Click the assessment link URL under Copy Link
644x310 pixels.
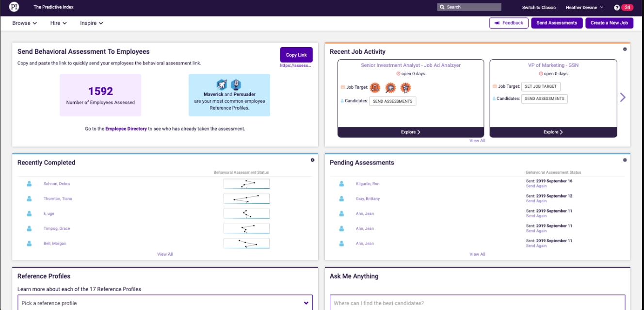[x=296, y=65]
